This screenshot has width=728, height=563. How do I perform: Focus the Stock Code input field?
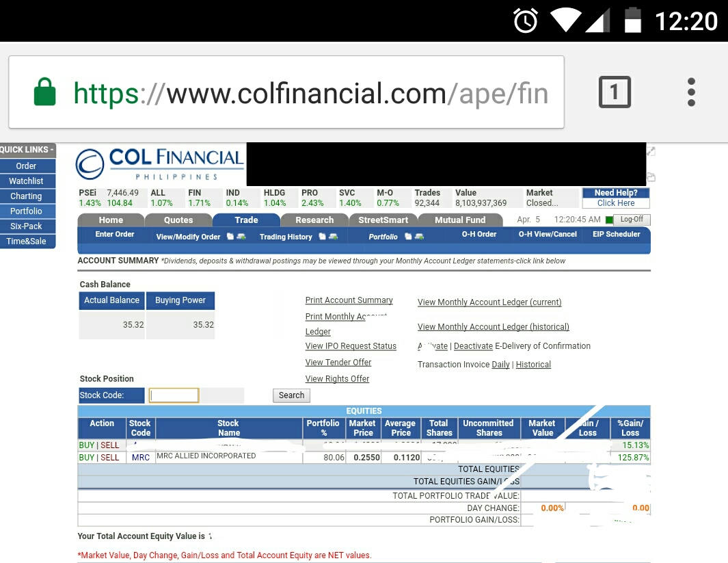(174, 395)
